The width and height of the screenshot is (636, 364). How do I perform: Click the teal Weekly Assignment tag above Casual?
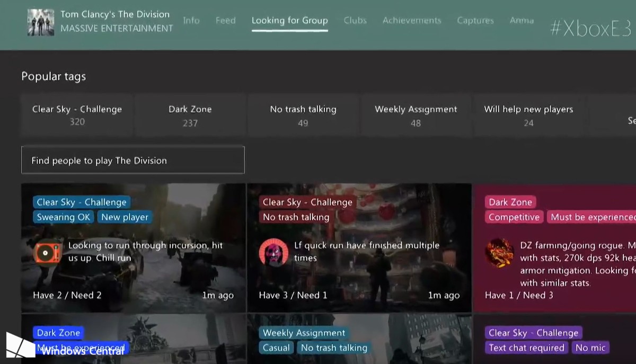[x=304, y=333]
